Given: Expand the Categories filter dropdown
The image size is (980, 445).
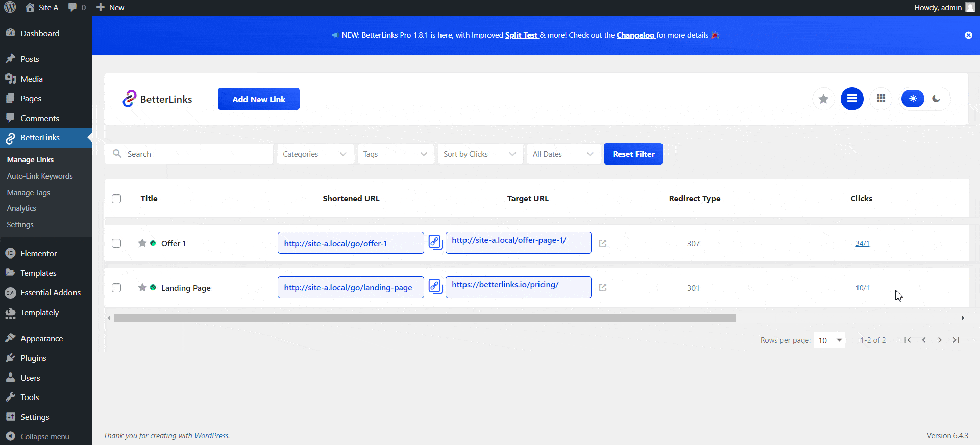Looking at the screenshot, I should (x=315, y=154).
